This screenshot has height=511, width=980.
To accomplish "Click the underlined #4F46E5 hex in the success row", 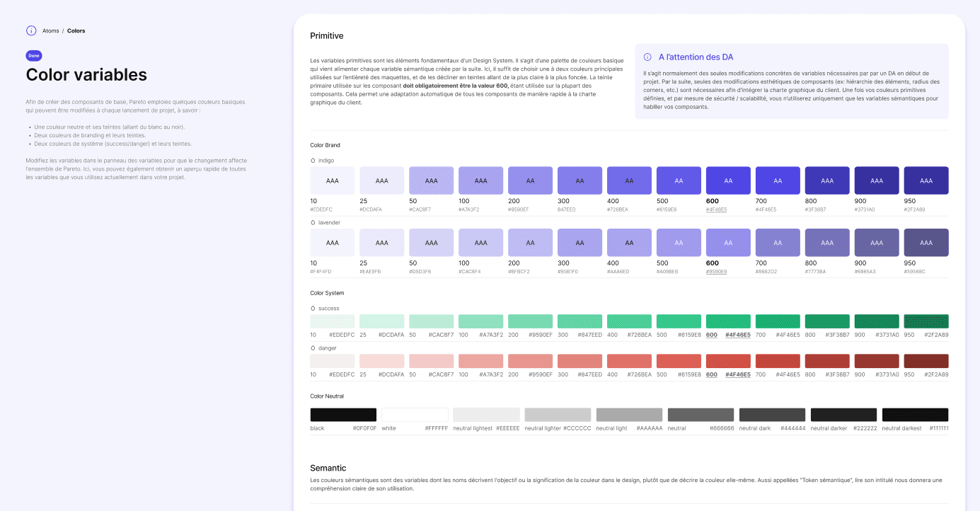I will [739, 334].
